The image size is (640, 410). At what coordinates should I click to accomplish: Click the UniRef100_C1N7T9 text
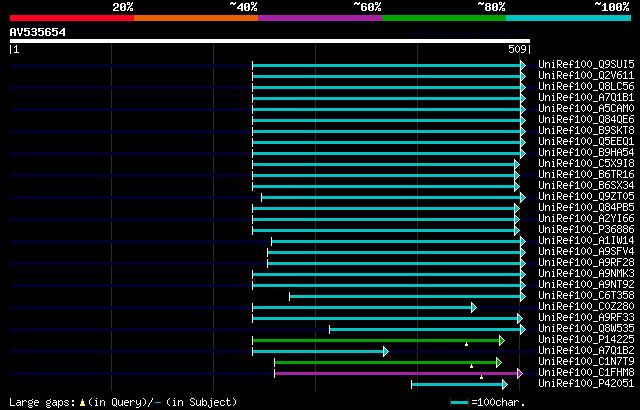click(586, 362)
